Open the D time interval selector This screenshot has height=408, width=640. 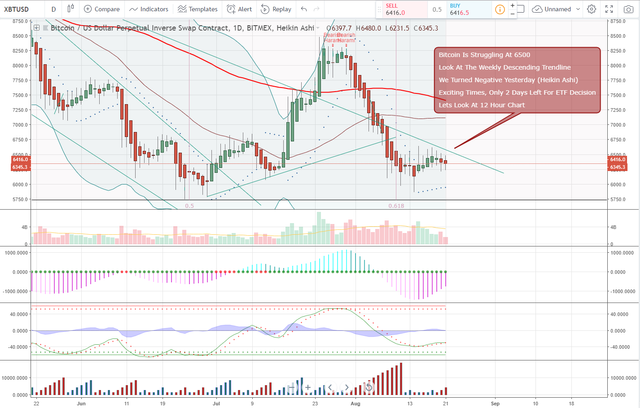[53, 9]
